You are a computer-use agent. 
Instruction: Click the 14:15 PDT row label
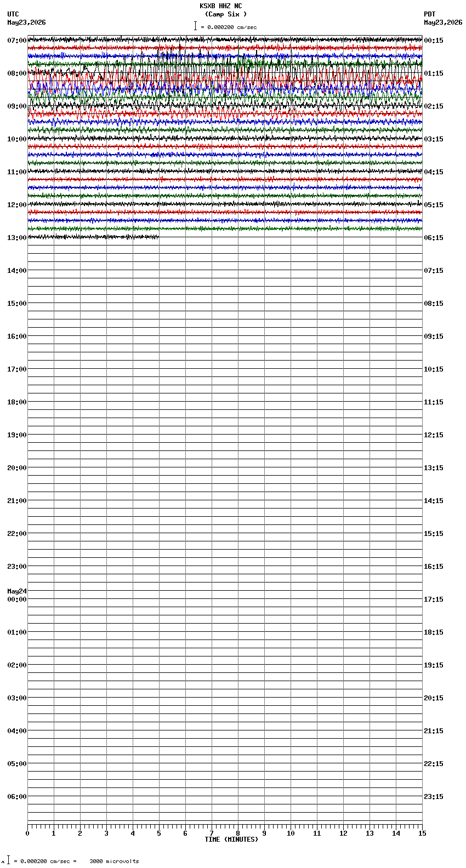[434, 501]
